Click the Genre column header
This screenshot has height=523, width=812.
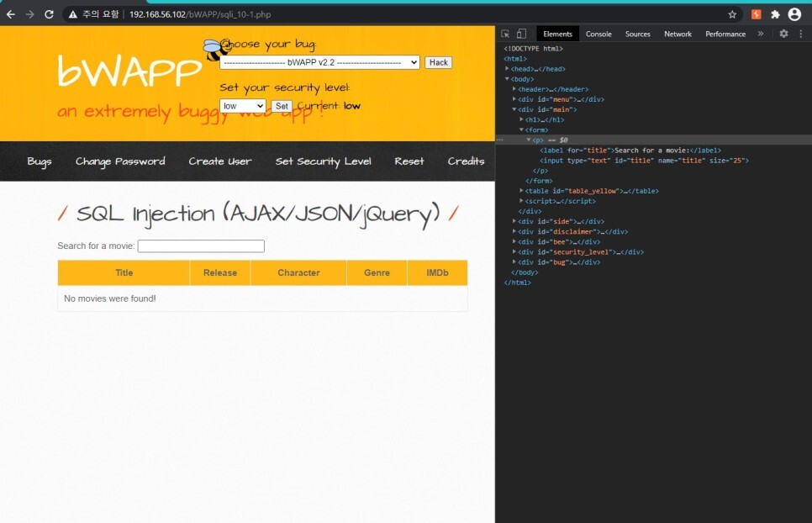tap(377, 273)
